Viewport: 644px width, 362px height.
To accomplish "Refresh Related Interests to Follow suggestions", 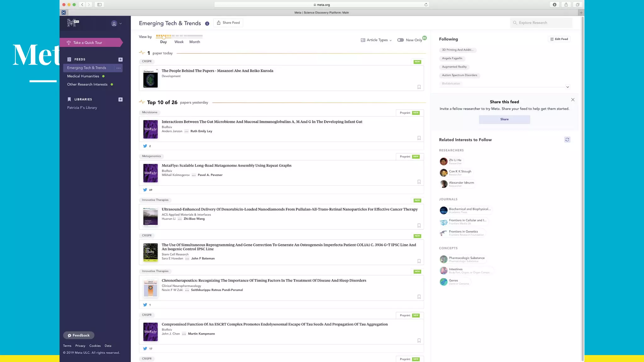I will [x=567, y=140].
